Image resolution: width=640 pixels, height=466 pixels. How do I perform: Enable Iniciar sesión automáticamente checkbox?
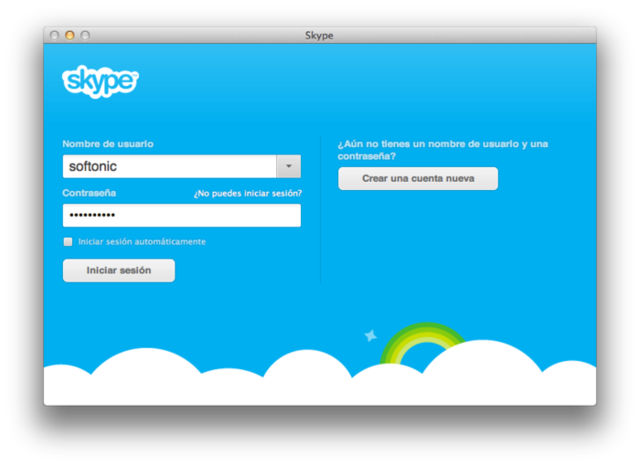click(x=68, y=242)
